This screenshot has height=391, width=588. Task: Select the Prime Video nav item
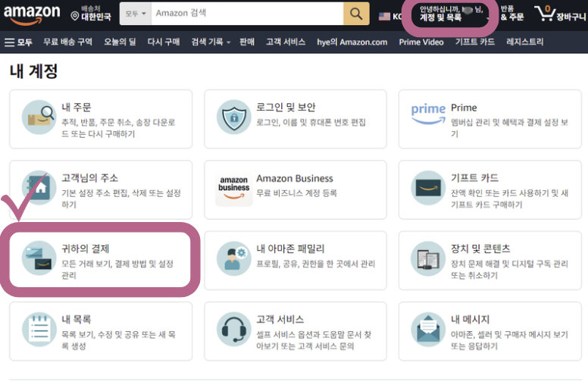(x=421, y=42)
